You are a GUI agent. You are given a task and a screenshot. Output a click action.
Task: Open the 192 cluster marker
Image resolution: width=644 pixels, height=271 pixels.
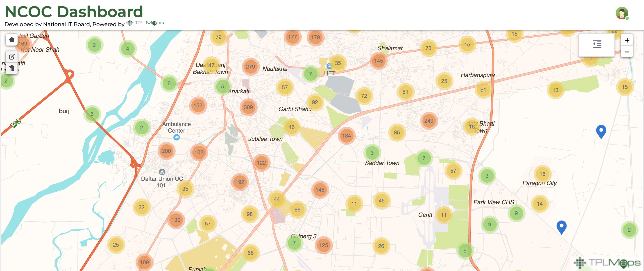pyautogui.click(x=240, y=182)
